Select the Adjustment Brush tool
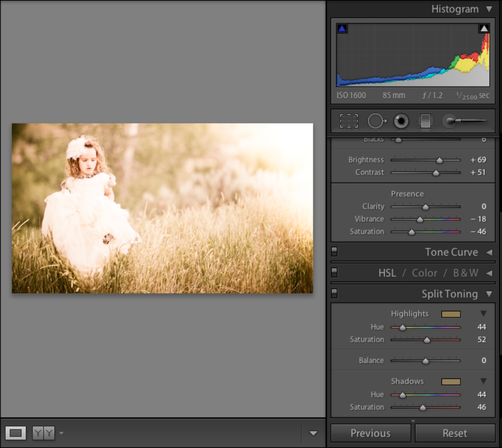Image resolution: width=502 pixels, height=448 pixels. (465, 121)
